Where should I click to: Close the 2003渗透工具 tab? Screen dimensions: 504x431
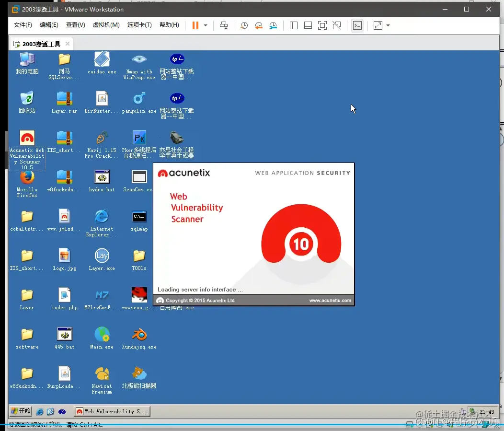(x=67, y=44)
